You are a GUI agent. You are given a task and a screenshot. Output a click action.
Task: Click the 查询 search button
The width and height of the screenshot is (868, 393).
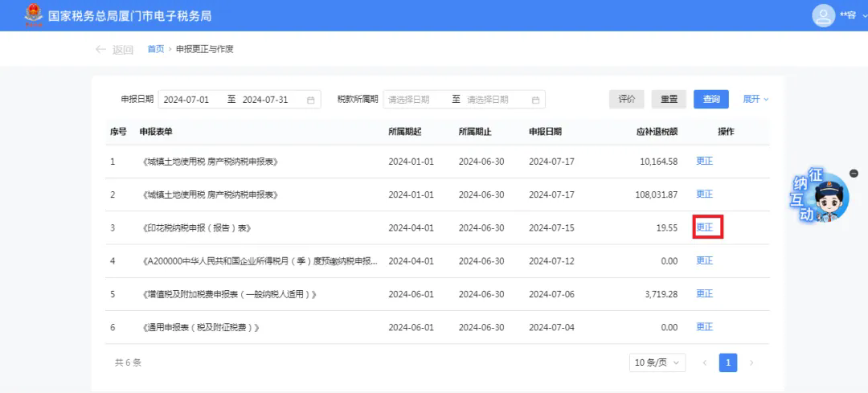(711, 100)
